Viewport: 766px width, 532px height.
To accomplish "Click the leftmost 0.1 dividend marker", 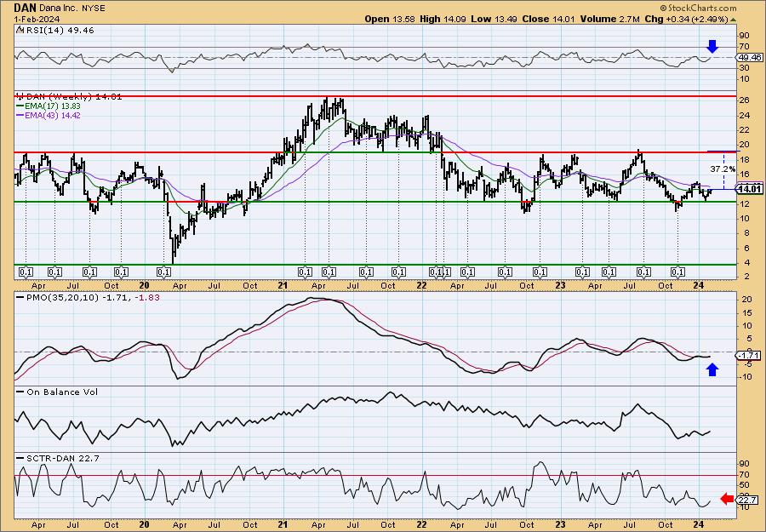I will pyautogui.click(x=26, y=272).
